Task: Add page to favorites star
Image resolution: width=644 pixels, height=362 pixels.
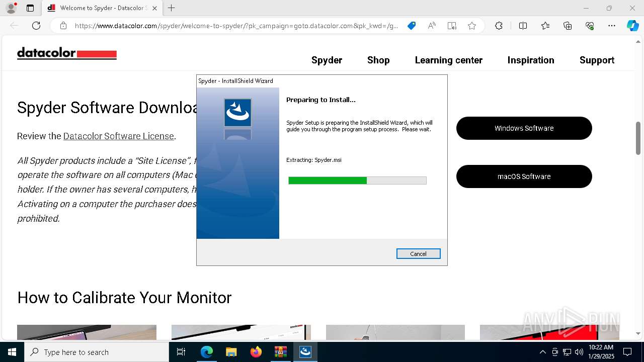Action: 472,26
